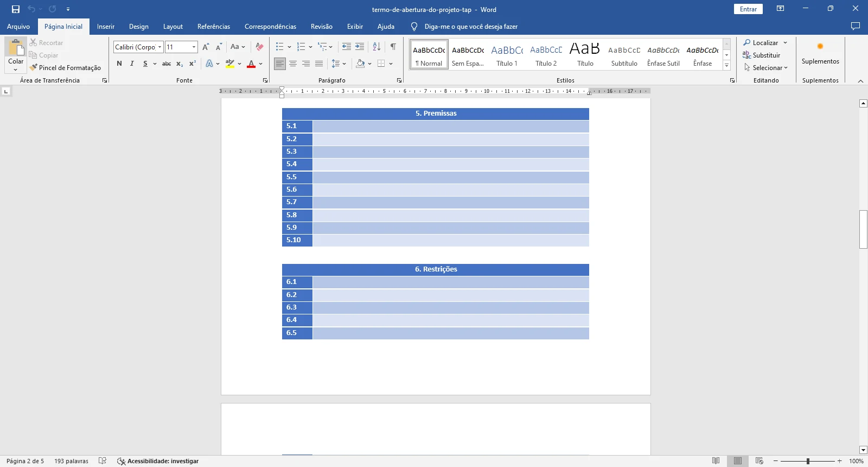Apply subscript formatting
The height and width of the screenshot is (467, 868).
[180, 64]
